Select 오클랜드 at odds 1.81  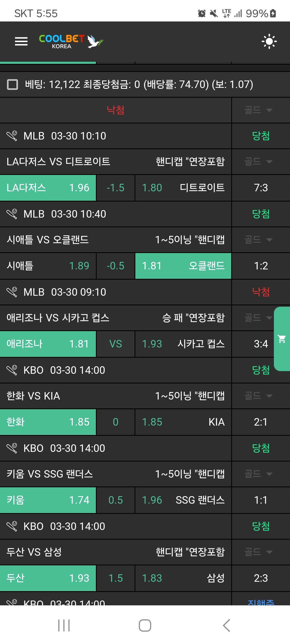[183, 266]
